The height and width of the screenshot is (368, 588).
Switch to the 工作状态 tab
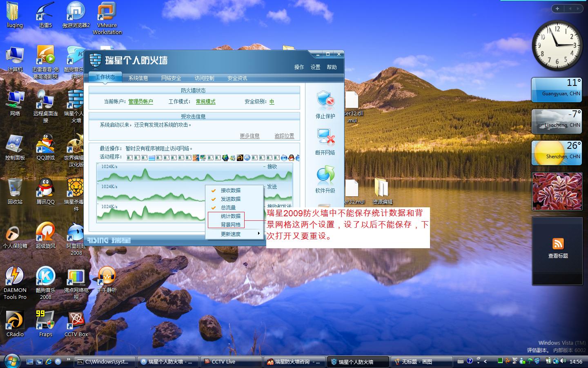coord(105,77)
